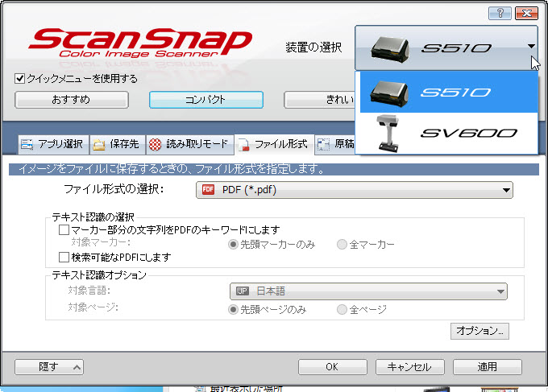Viewport: 548px width, 392px height.
Task: Click the きれい profile button
Action: coord(320,100)
